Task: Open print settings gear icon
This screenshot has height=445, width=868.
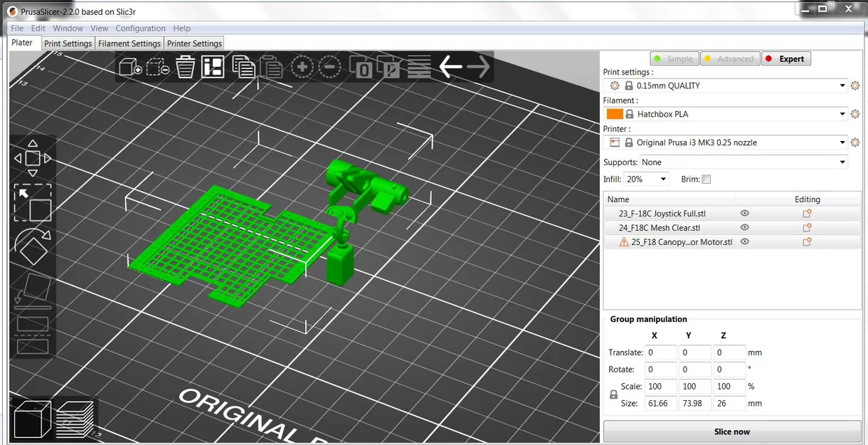Action: pos(855,85)
